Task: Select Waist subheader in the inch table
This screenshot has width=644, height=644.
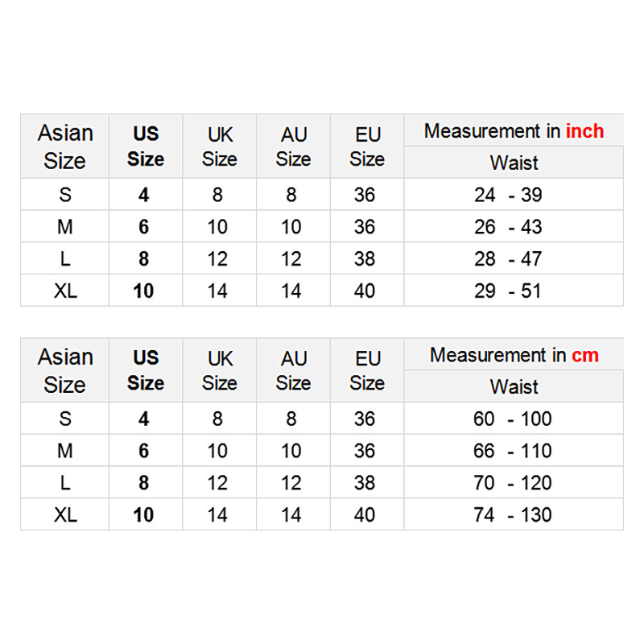Action: [514, 163]
